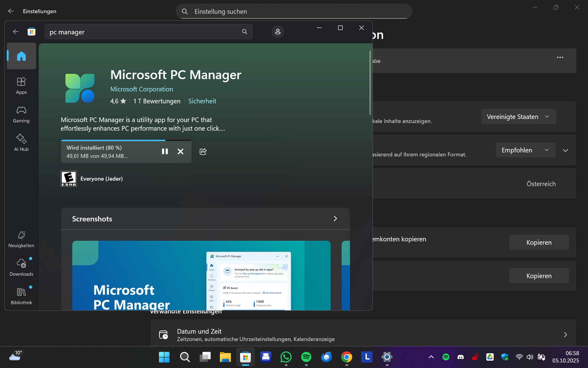Open the AI Hub sidebar section
Image resolution: width=588 pixels, height=368 pixels.
pyautogui.click(x=21, y=143)
